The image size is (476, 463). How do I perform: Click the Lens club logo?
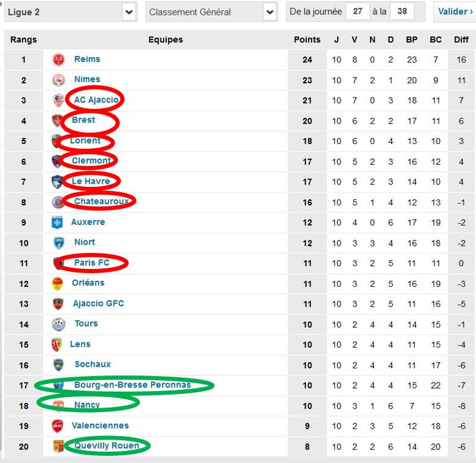click(x=57, y=345)
